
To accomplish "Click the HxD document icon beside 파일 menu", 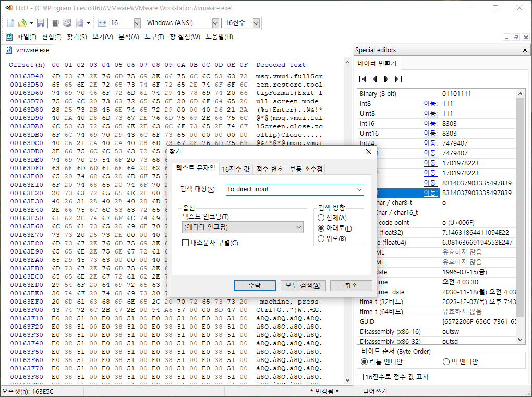I will pos(9,37).
